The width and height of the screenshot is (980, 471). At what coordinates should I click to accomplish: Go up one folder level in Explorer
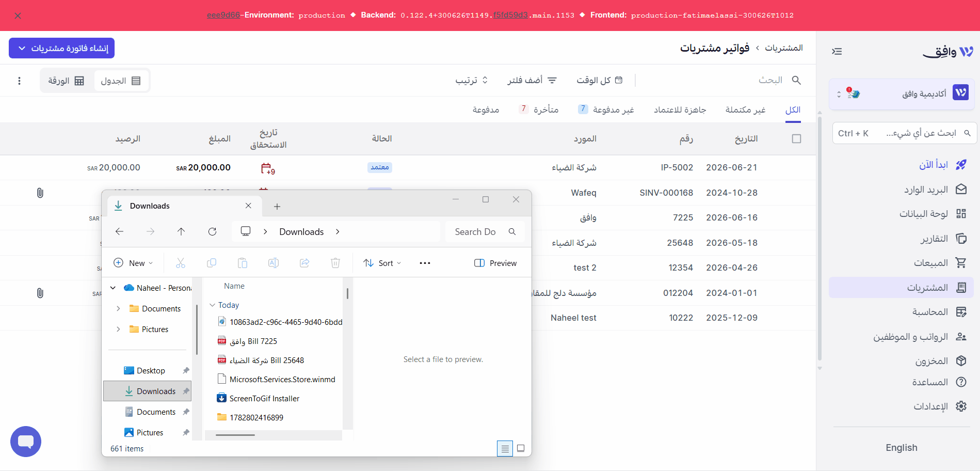coord(181,231)
